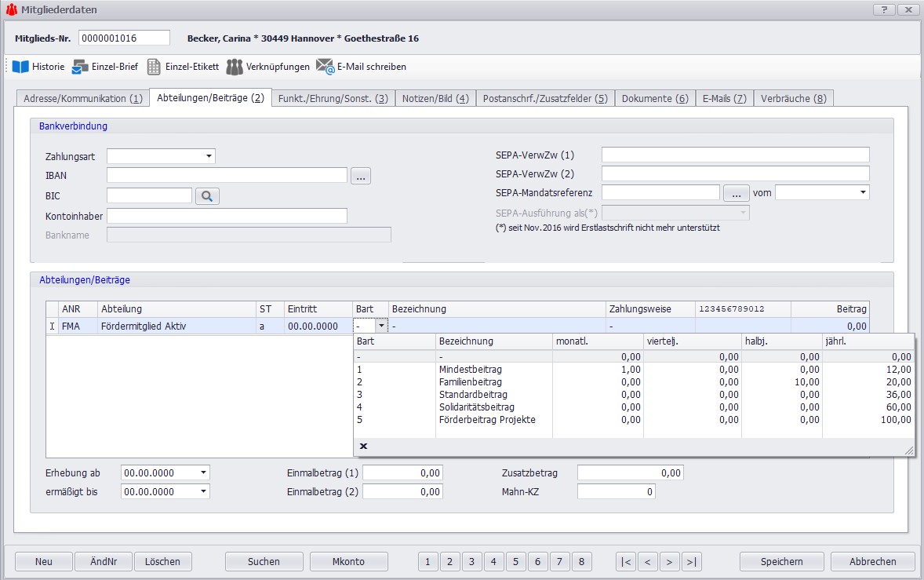
Task: Click the Abbrechen button
Action: [872, 561]
